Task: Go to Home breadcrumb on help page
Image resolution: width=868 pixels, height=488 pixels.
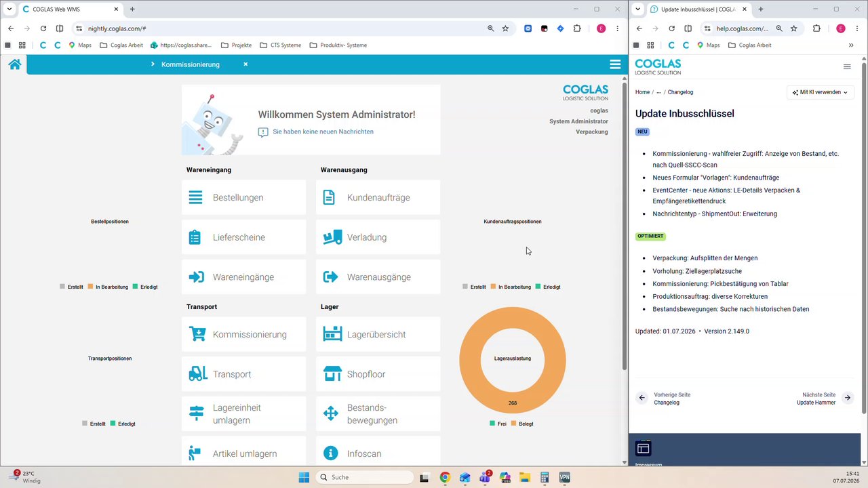Action: coord(642,92)
